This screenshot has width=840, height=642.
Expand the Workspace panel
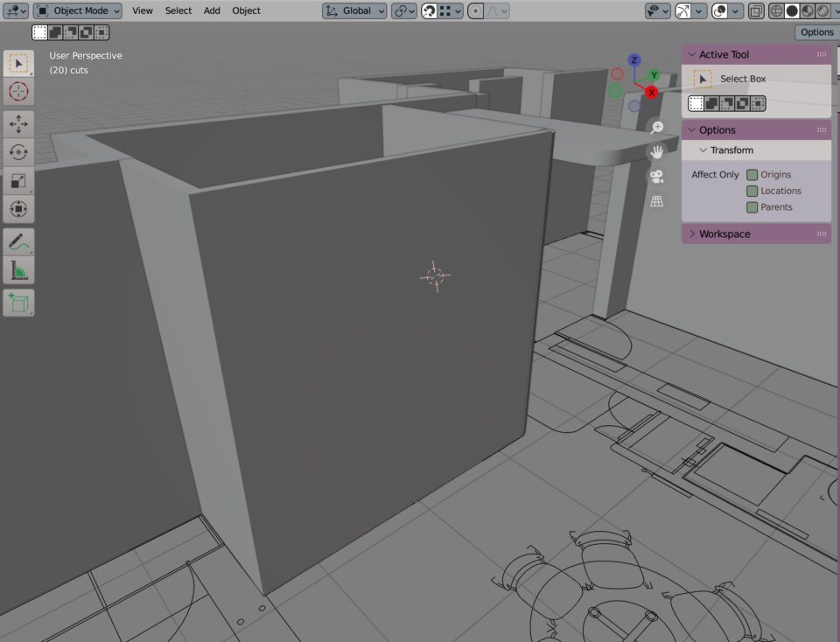pyautogui.click(x=724, y=234)
